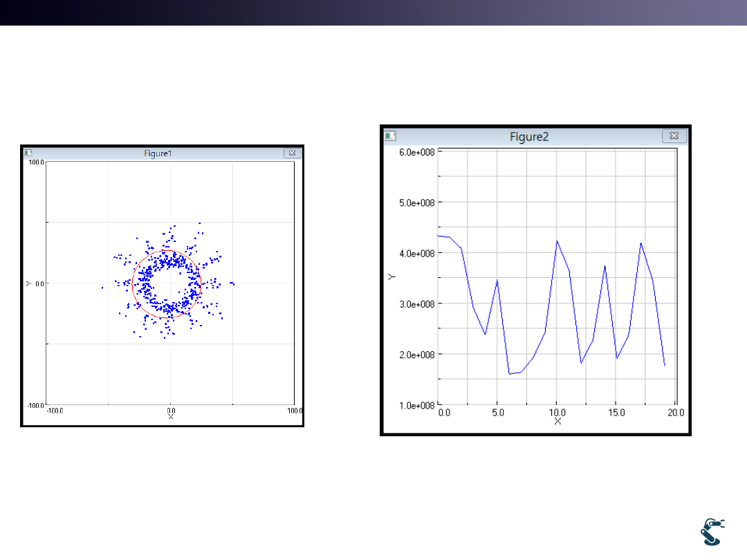Click the X axis label in Figure2
The width and height of the screenshot is (747, 560).
pyautogui.click(x=557, y=421)
